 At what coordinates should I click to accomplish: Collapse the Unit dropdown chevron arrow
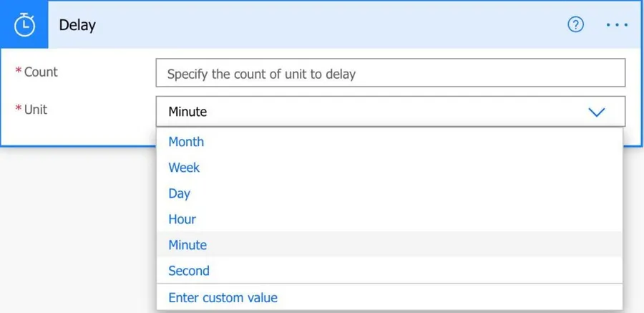(596, 112)
